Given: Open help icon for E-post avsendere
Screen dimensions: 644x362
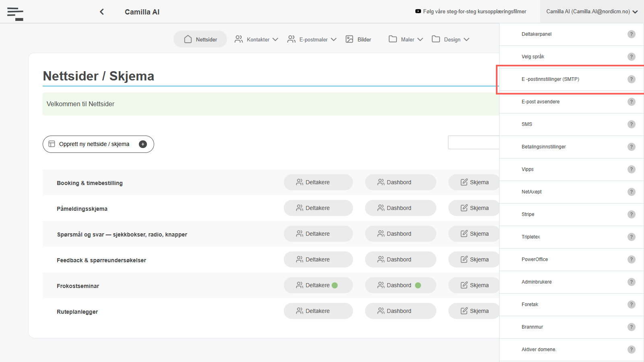Looking at the screenshot, I should (x=632, y=102).
